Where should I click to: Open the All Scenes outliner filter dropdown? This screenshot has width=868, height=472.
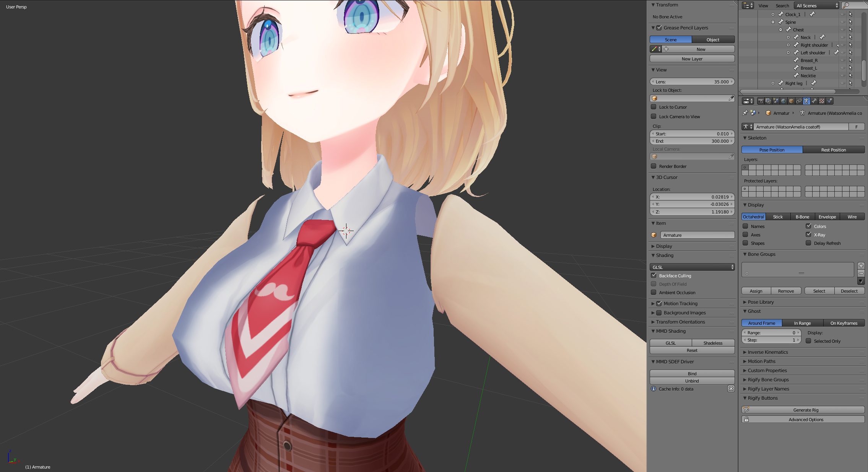[816, 5]
